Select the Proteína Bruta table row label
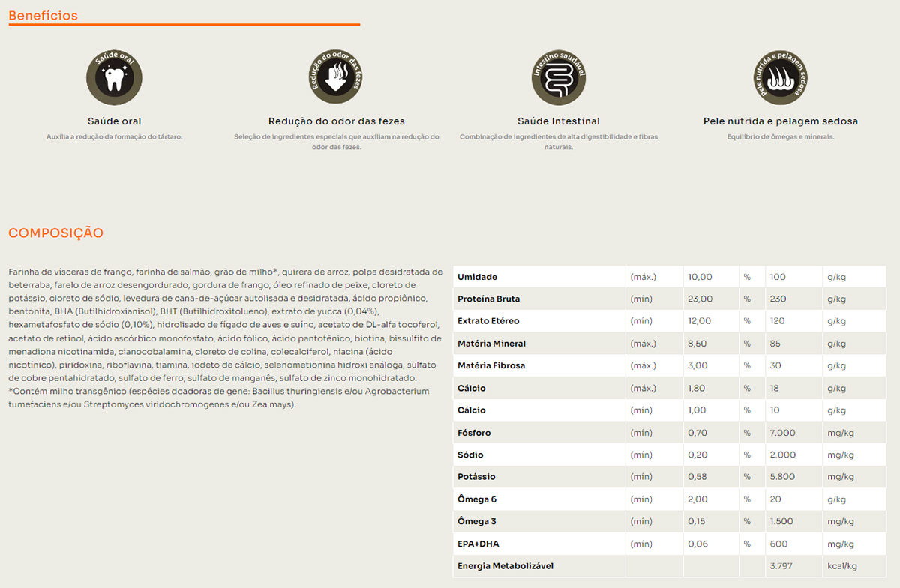This screenshot has height=588, width=900. pos(488,298)
